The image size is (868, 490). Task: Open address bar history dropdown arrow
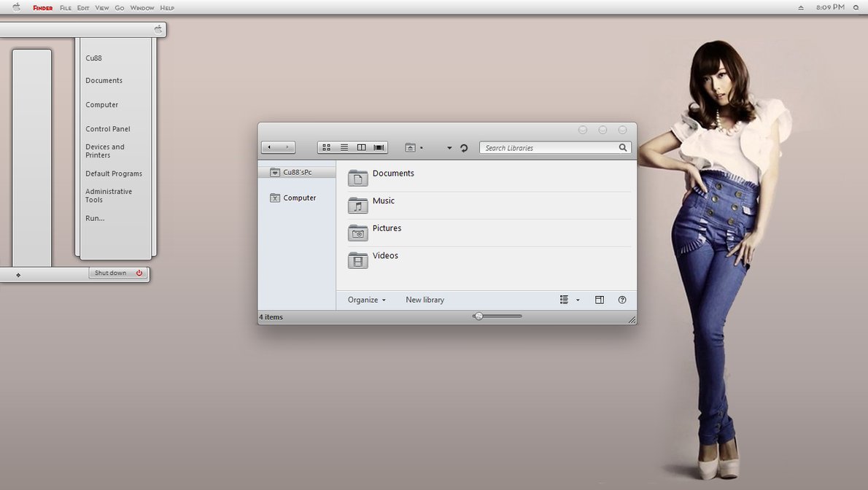pos(449,148)
